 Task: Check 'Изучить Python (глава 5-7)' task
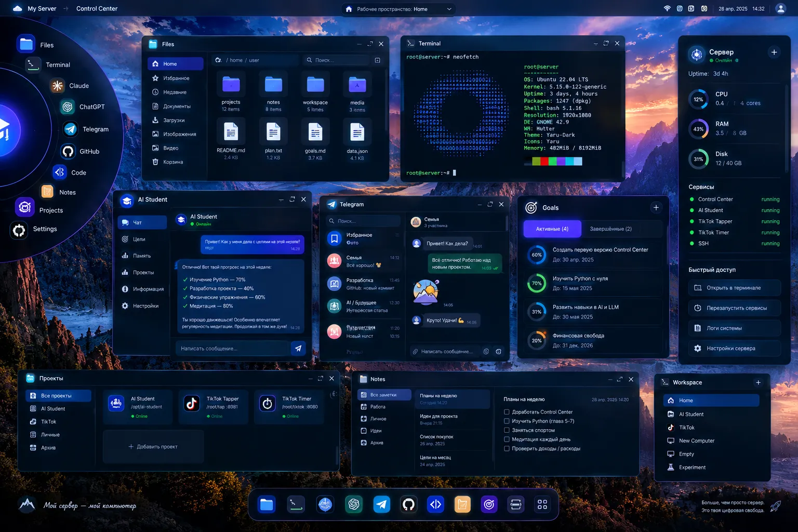coord(507,421)
